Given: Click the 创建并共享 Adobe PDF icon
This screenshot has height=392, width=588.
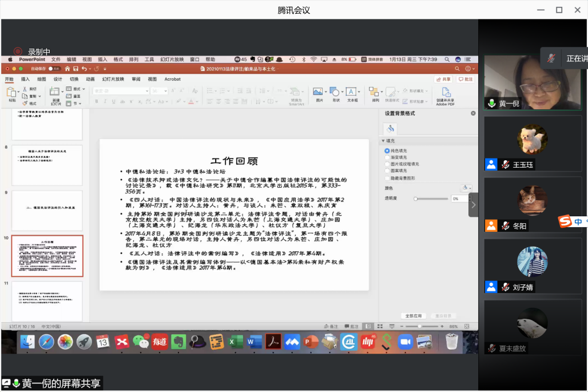Looking at the screenshot, I should [x=445, y=94].
